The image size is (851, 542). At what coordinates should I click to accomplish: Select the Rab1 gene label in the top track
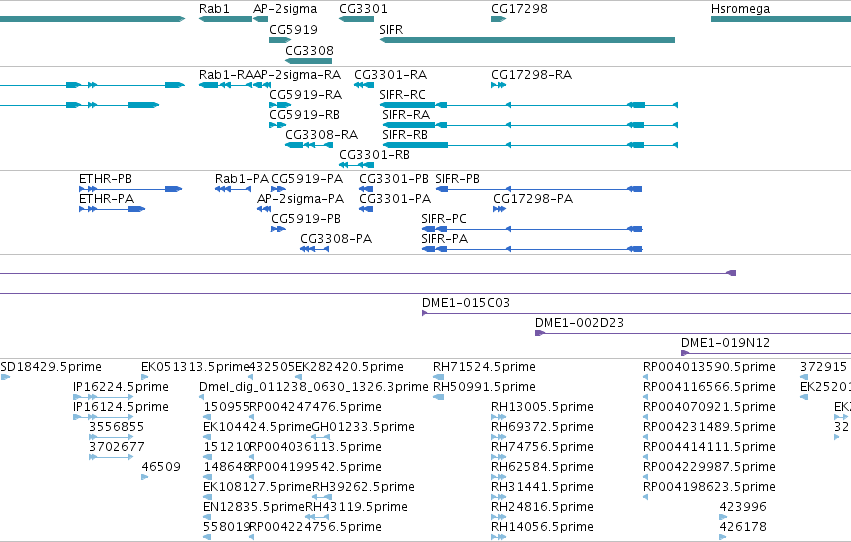tap(214, 9)
